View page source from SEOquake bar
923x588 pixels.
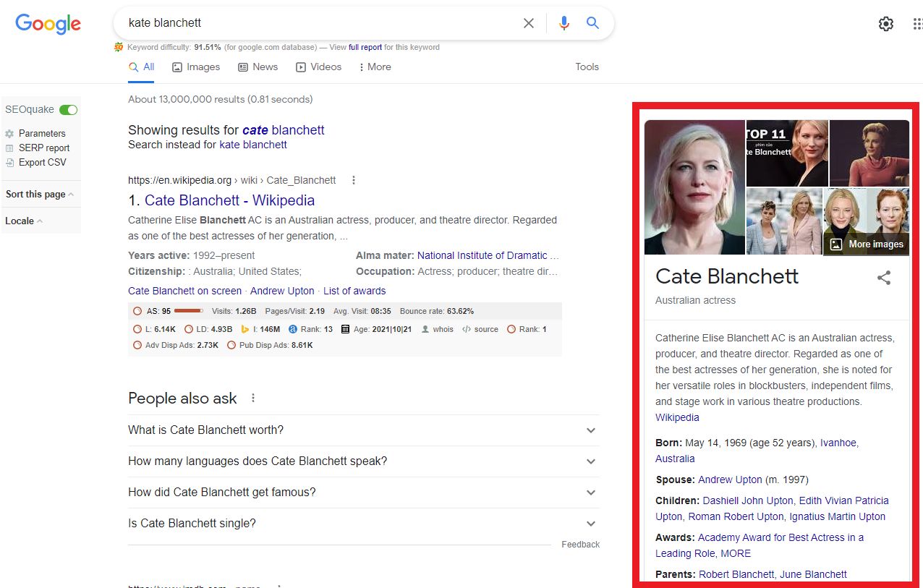click(x=480, y=329)
